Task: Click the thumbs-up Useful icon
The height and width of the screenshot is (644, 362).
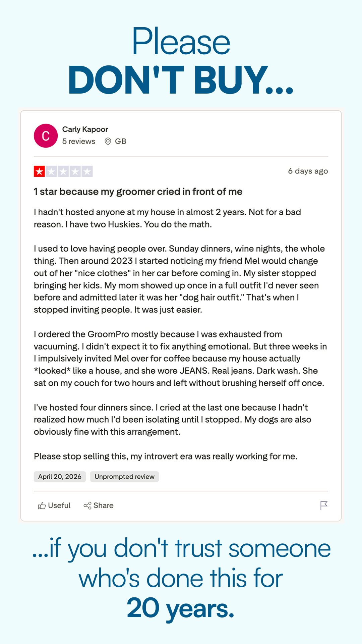Action: (x=42, y=505)
